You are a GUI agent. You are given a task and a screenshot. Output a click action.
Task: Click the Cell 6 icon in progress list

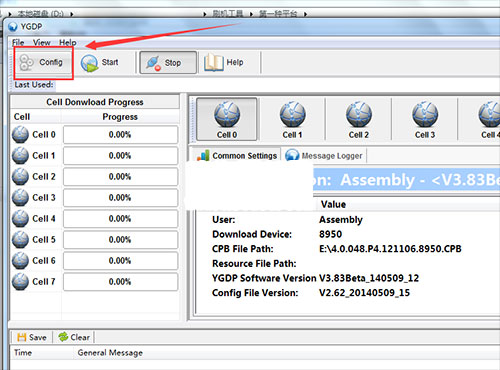(20, 261)
